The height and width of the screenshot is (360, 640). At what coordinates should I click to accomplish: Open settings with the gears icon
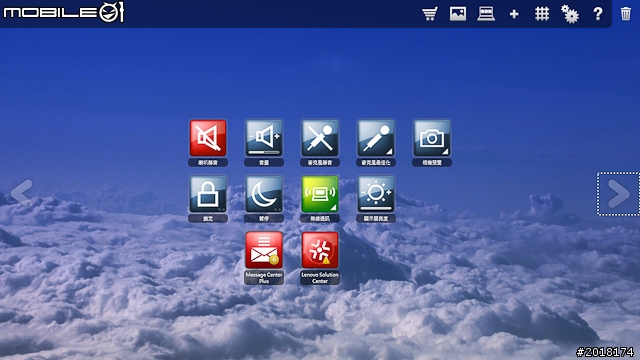(x=570, y=14)
